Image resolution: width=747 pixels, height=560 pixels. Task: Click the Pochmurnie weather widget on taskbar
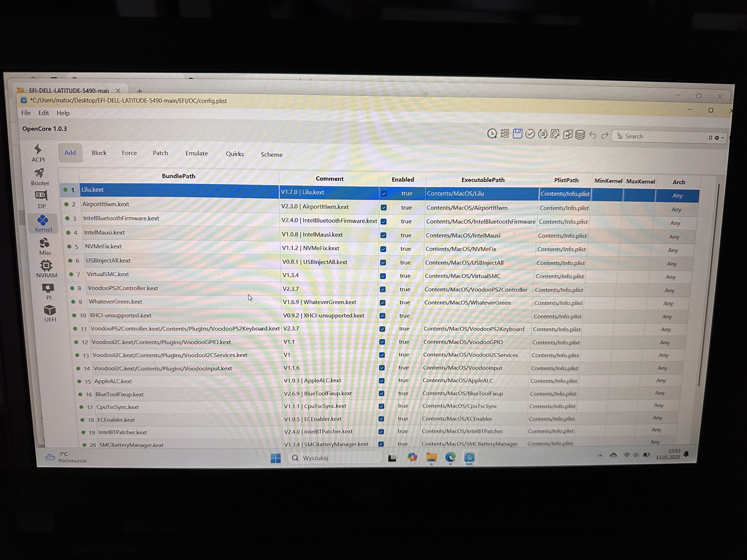pos(66,457)
